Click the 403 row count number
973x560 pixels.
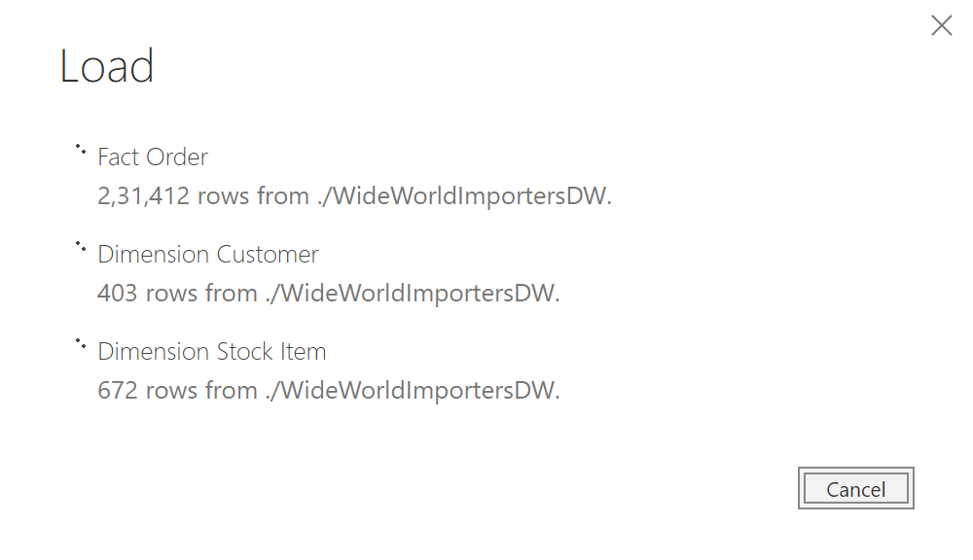pos(118,294)
